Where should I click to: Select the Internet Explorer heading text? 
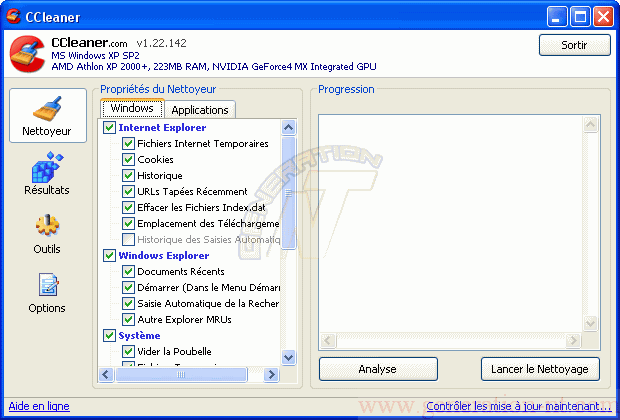click(162, 128)
